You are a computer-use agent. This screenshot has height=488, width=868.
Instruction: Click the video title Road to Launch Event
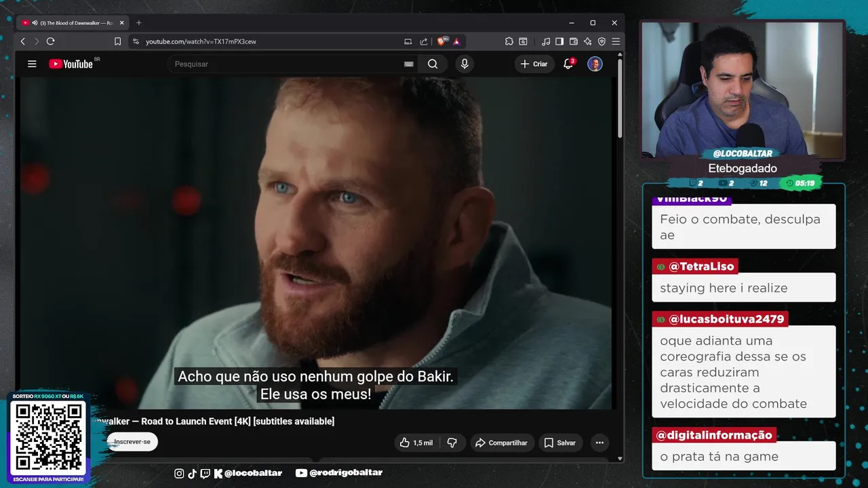click(x=213, y=422)
